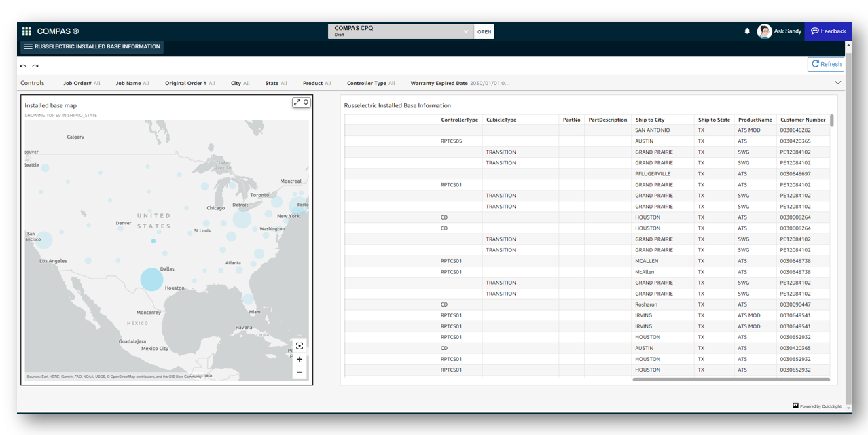
Task: Click the redo arrow icon
Action: pyautogui.click(x=35, y=67)
